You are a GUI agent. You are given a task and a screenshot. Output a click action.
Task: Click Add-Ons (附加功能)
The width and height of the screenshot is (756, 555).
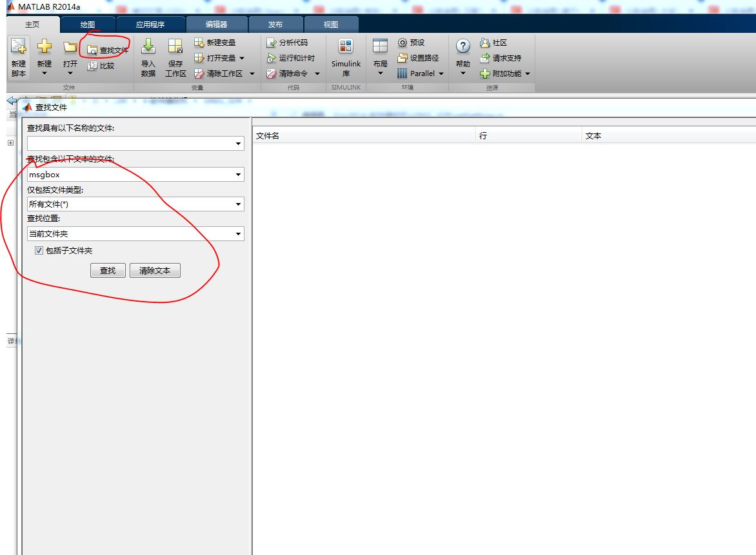pyautogui.click(x=501, y=73)
